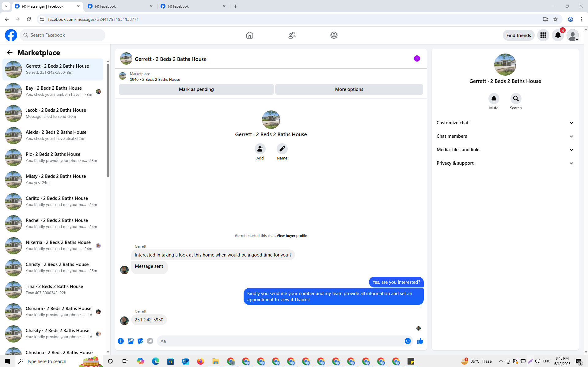The image size is (588, 367).
Task: Attach a photo to the message
Action: [131, 341]
